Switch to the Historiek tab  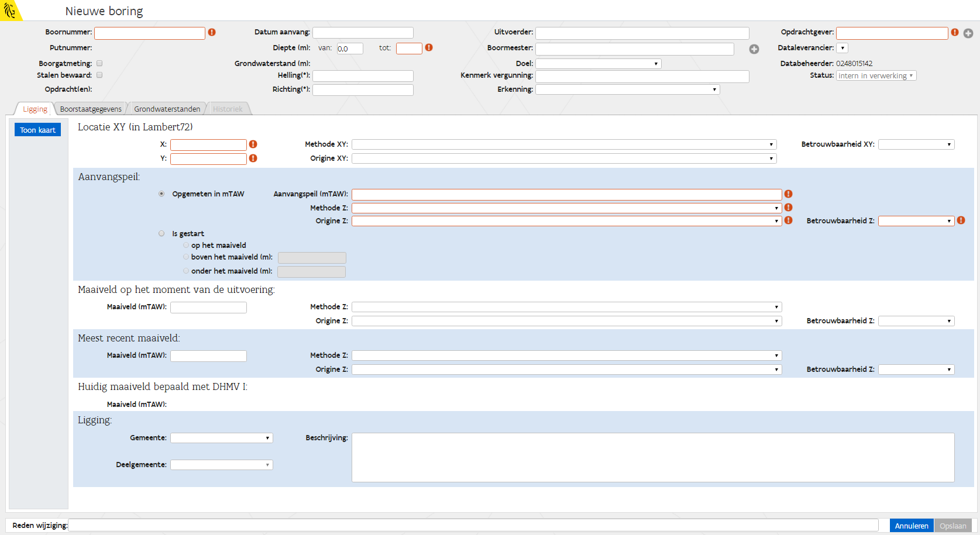tap(228, 109)
